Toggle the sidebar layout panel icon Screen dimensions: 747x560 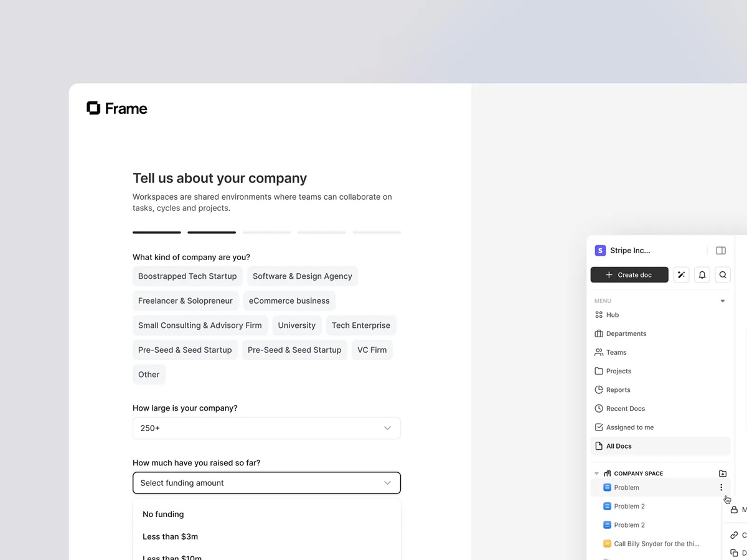coord(720,250)
